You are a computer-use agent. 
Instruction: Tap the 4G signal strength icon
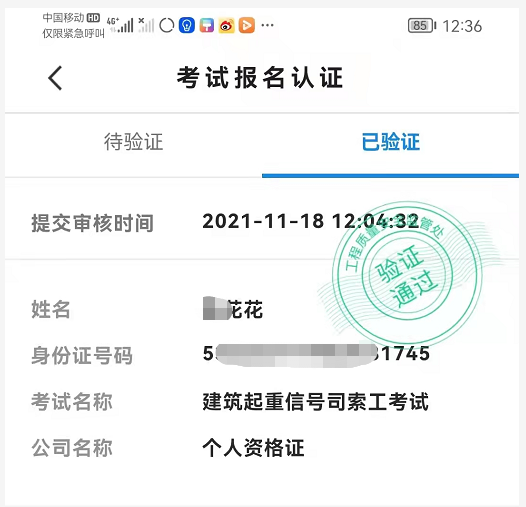tap(120, 25)
